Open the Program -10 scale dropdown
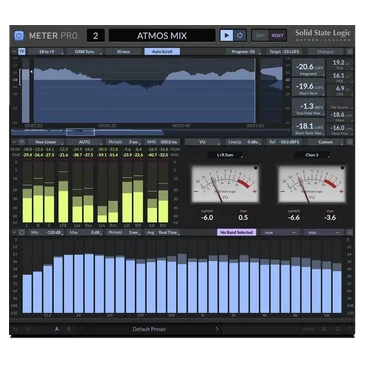Screen dimensions: 365x365 coord(243,52)
